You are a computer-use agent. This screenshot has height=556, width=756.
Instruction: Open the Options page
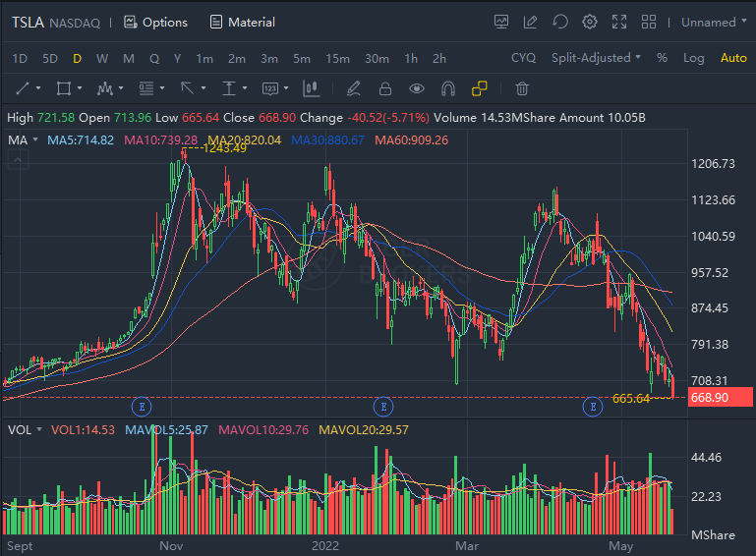pyautogui.click(x=155, y=22)
